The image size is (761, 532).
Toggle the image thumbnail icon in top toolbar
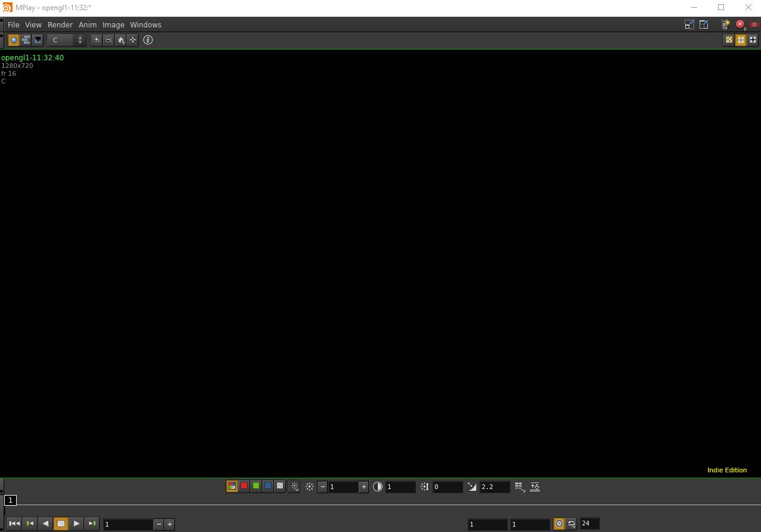pos(38,40)
